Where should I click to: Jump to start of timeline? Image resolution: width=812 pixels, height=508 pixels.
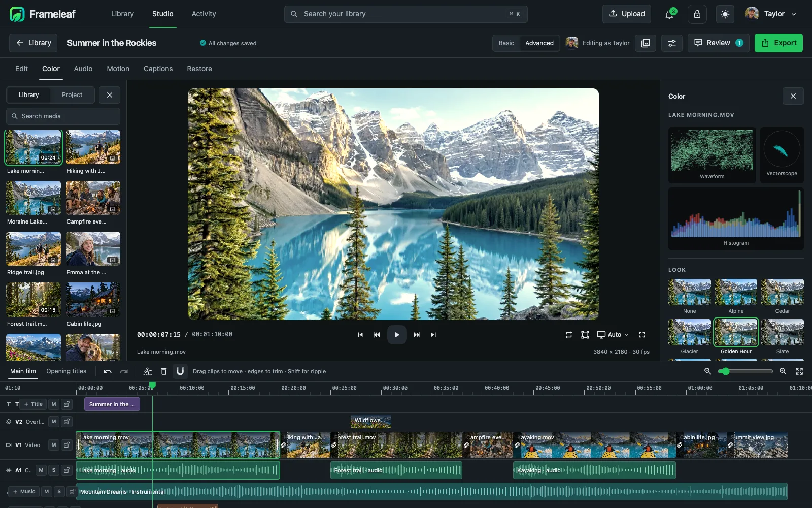[x=360, y=335]
